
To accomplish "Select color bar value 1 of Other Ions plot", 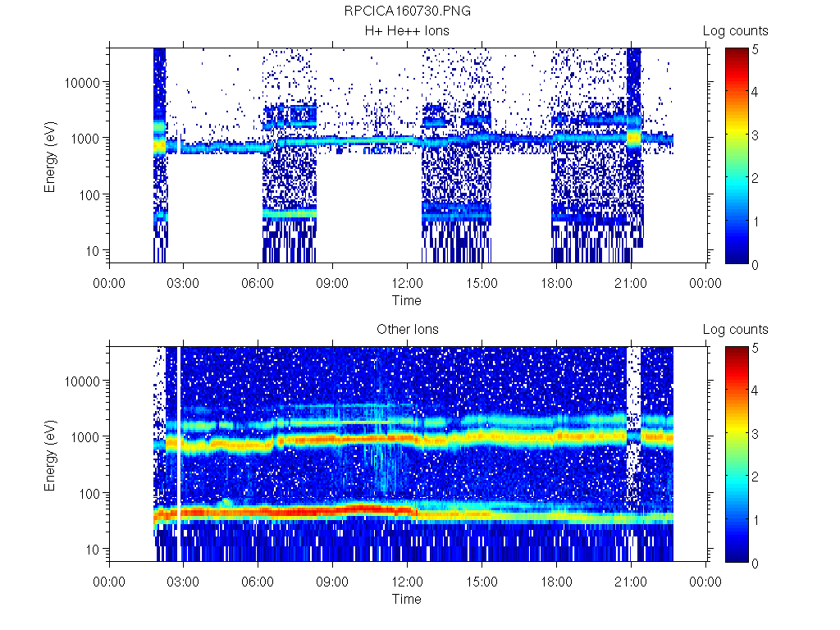I will [x=755, y=520].
